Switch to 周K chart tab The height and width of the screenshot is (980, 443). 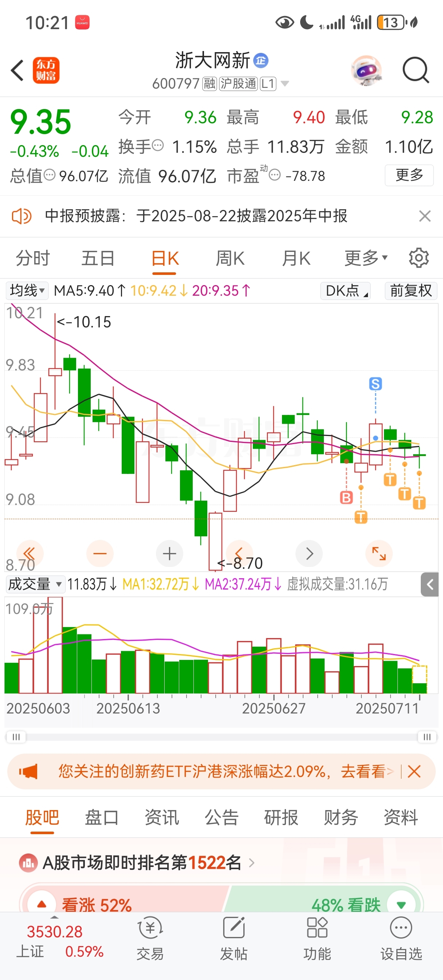tap(230, 258)
